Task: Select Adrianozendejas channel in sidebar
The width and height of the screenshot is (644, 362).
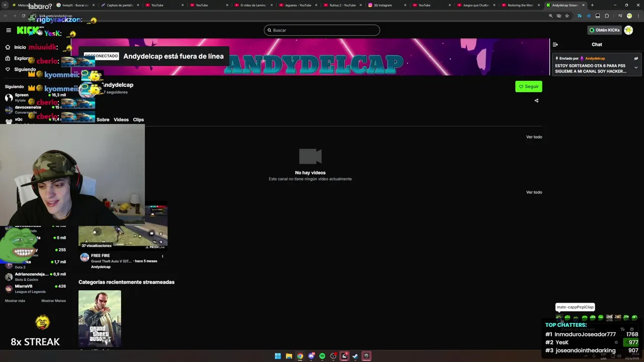Action: [35, 277]
